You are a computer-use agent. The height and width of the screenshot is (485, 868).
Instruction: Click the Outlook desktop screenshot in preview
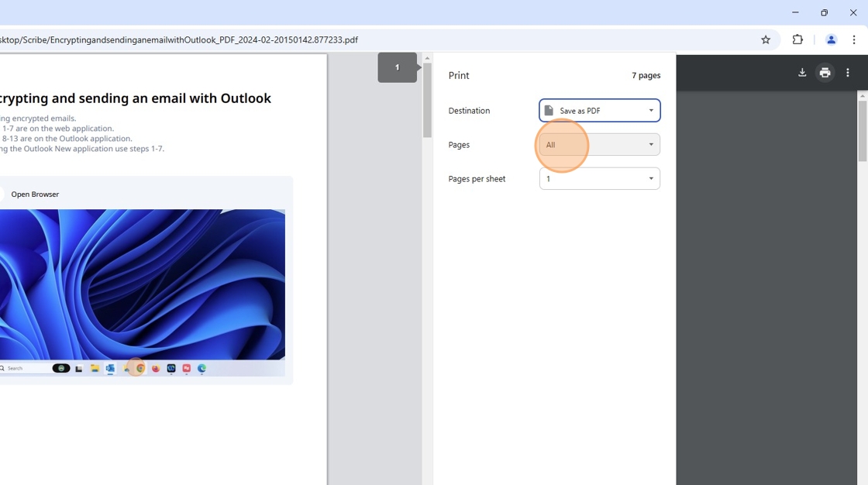tap(143, 292)
